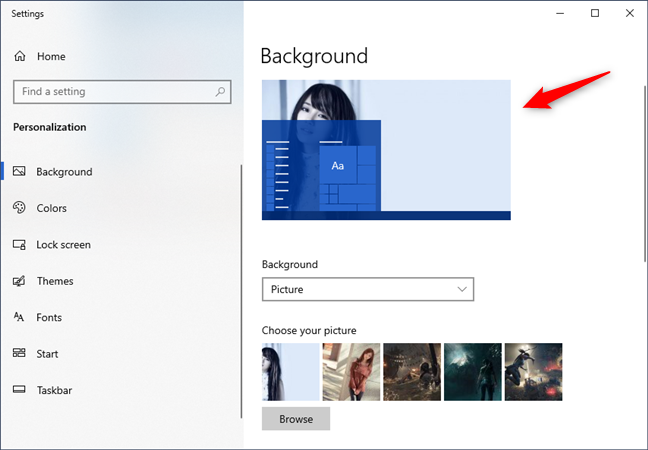Screen dimensions: 648x450
Task: Open Taskbar settings
Action: [54, 390]
